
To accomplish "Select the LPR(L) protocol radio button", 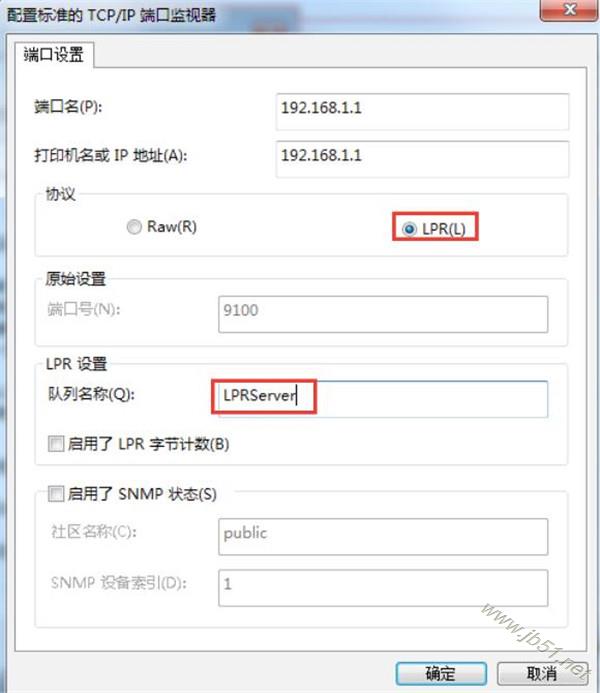I will point(409,228).
